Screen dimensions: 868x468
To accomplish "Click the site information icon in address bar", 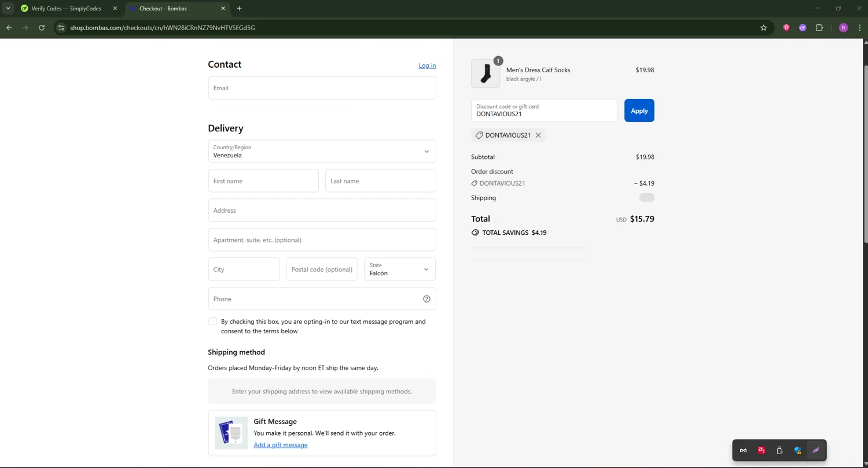I will [61, 28].
